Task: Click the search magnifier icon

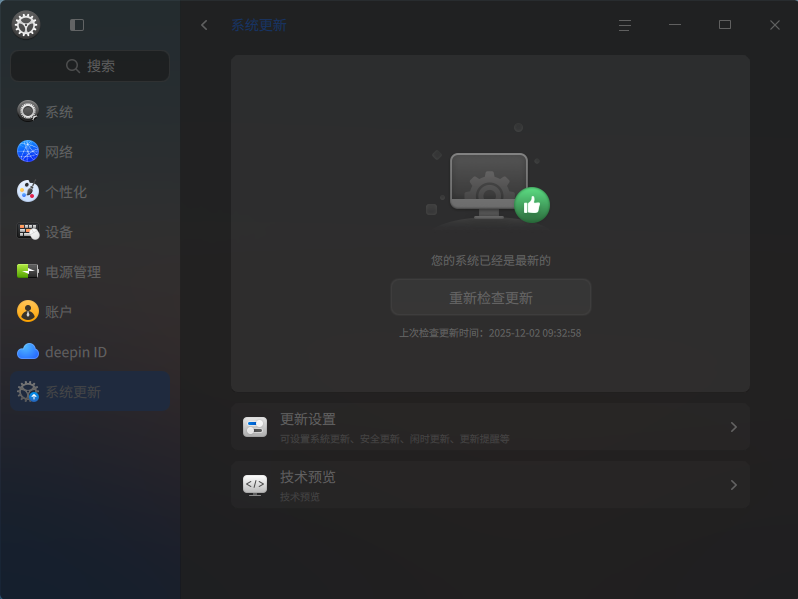Action: (73, 66)
